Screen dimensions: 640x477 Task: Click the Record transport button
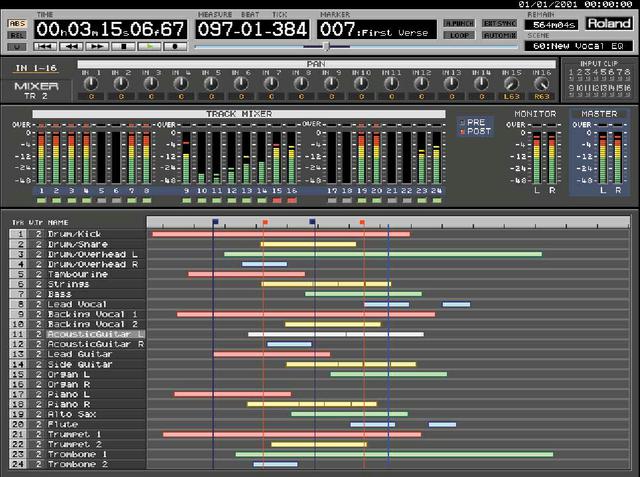[x=175, y=46]
